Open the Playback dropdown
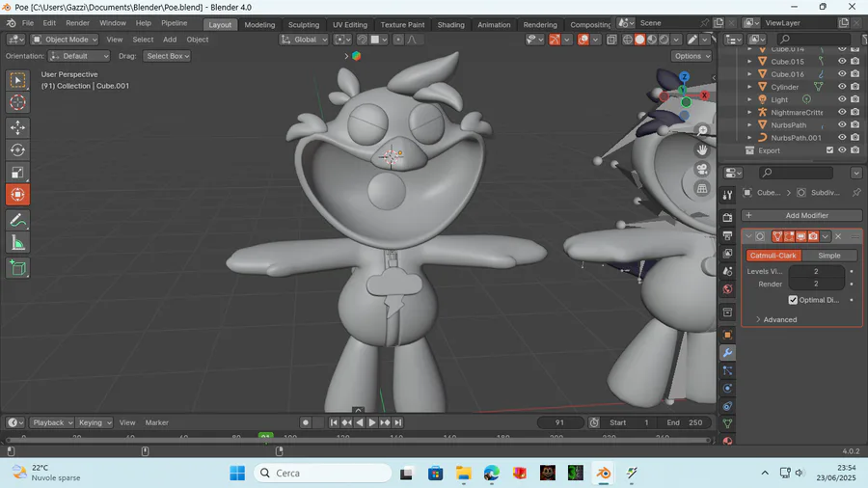This screenshot has height=488, width=868. coord(51,422)
